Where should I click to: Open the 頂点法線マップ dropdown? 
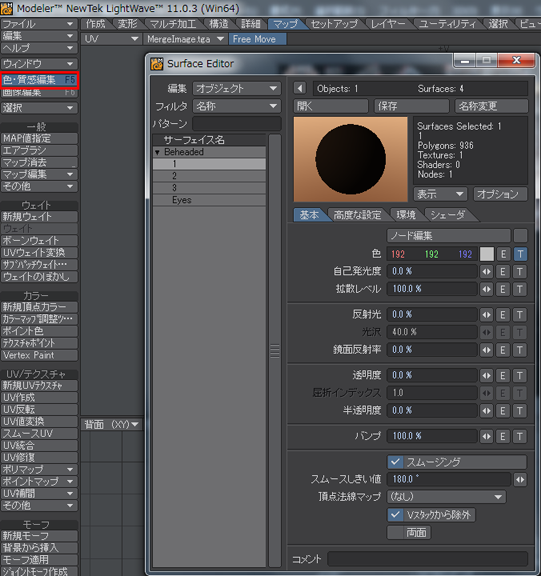[446, 497]
